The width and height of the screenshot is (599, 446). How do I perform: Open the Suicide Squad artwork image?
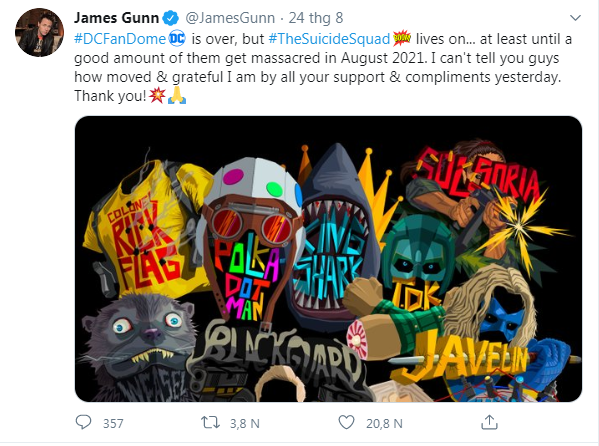point(328,259)
